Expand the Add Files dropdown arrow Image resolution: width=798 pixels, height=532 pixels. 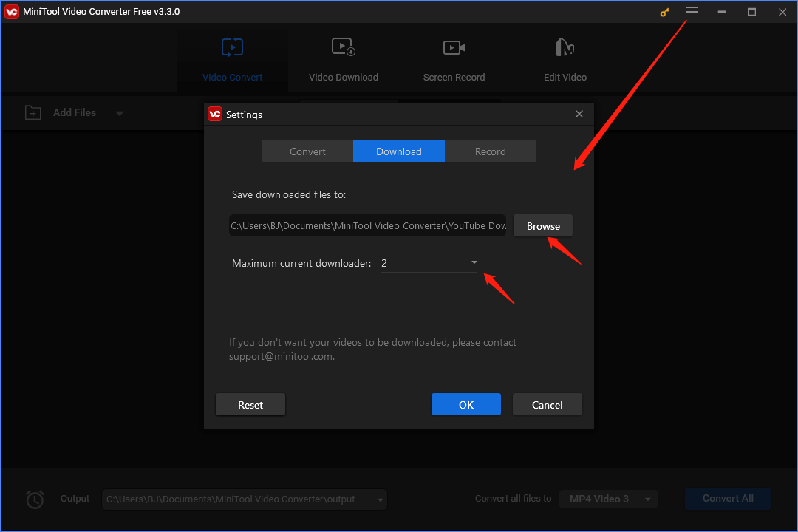pyautogui.click(x=120, y=113)
